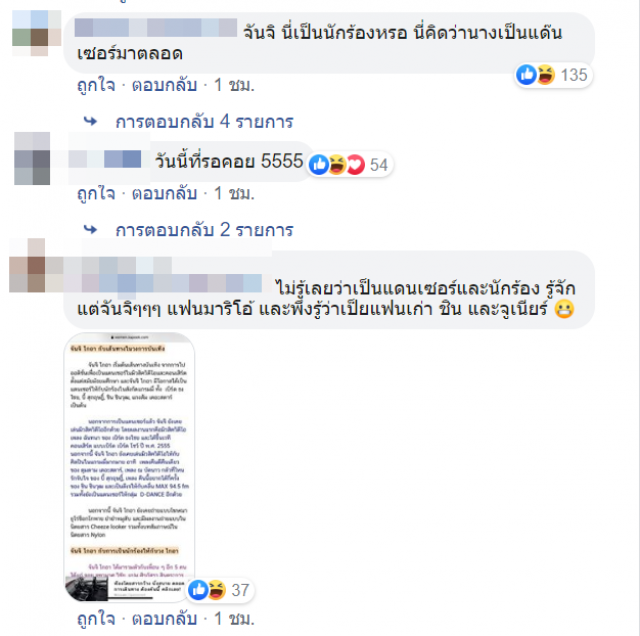Toggle ถูกใจ on the วันนี้ที่รอคอย 5555 comment

pos(96,193)
